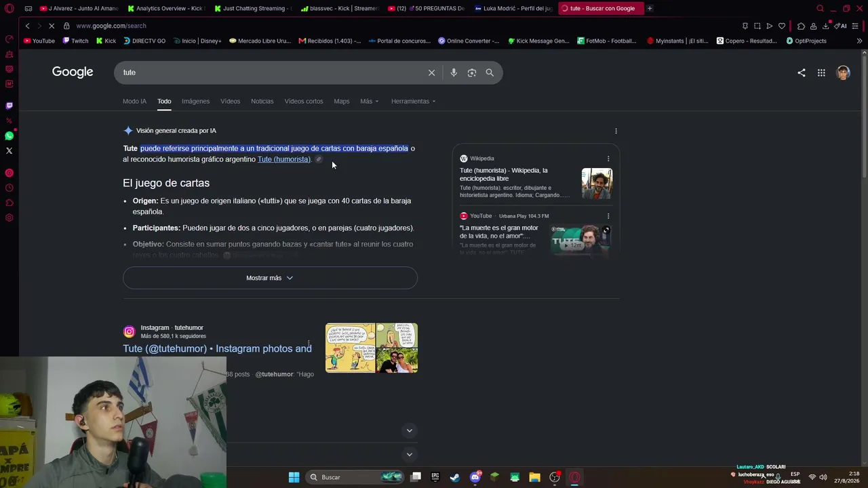This screenshot has height=488, width=868.
Task: Open Opera main menu logo
Action: pyautogui.click(x=9, y=9)
